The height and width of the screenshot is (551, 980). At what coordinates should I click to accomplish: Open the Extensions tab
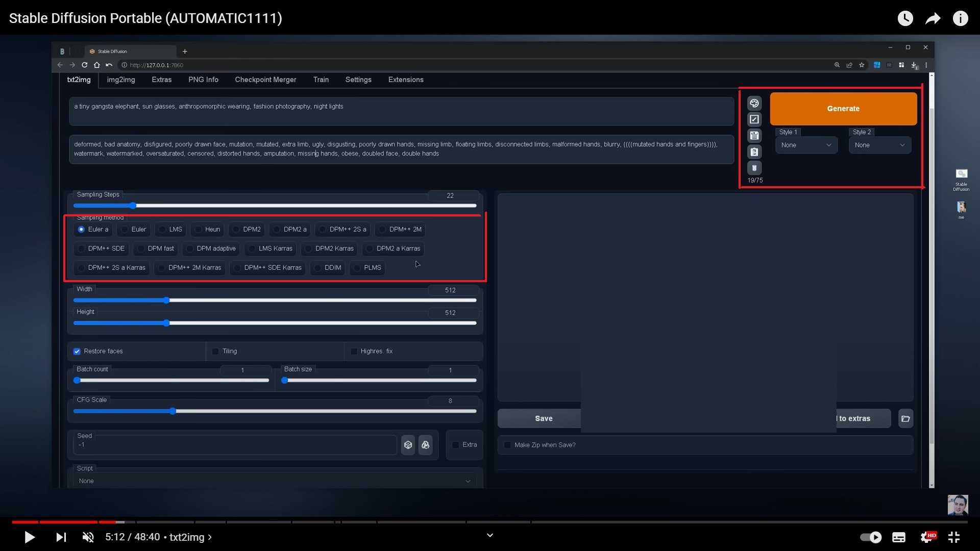406,80
